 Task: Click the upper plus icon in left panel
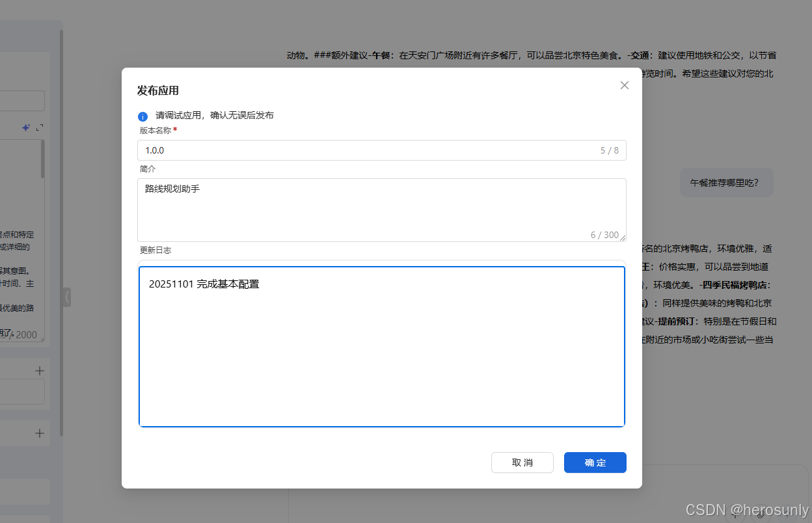pyautogui.click(x=40, y=371)
